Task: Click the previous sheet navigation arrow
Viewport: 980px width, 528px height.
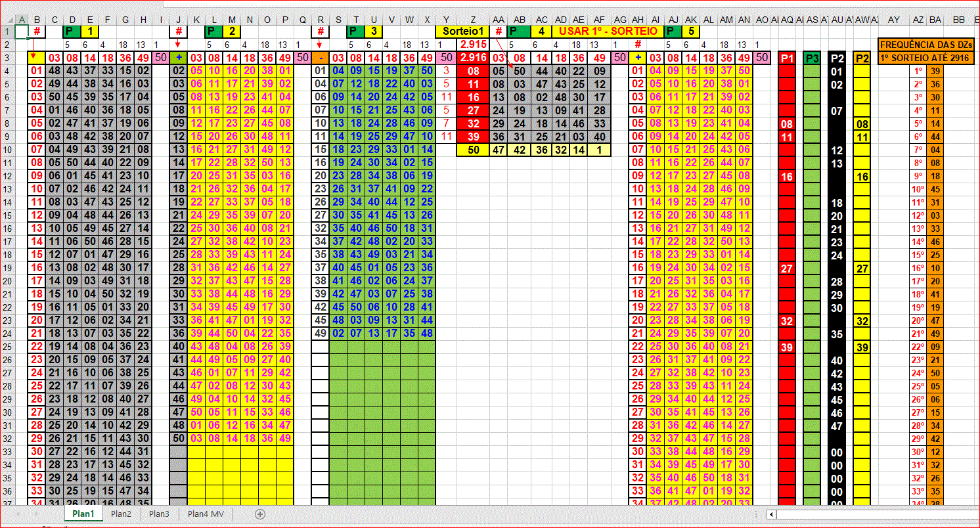Action: (18, 514)
